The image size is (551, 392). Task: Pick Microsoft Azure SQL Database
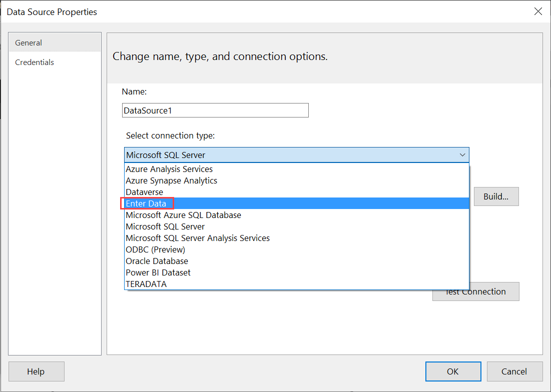297,215
